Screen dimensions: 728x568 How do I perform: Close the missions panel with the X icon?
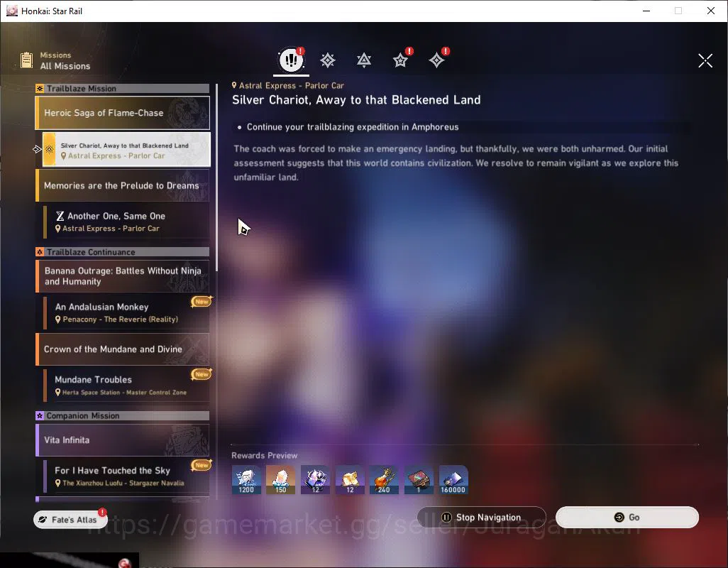[x=705, y=60]
